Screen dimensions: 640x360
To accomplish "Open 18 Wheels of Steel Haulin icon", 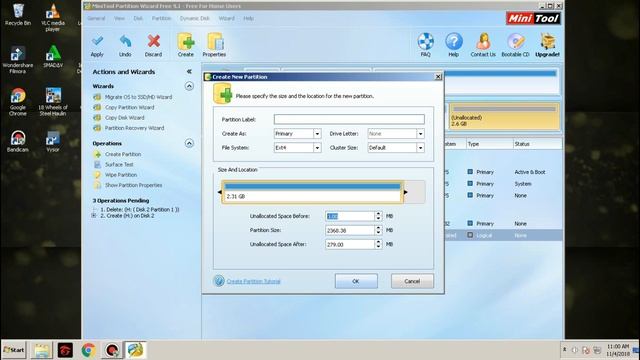I will (53, 102).
